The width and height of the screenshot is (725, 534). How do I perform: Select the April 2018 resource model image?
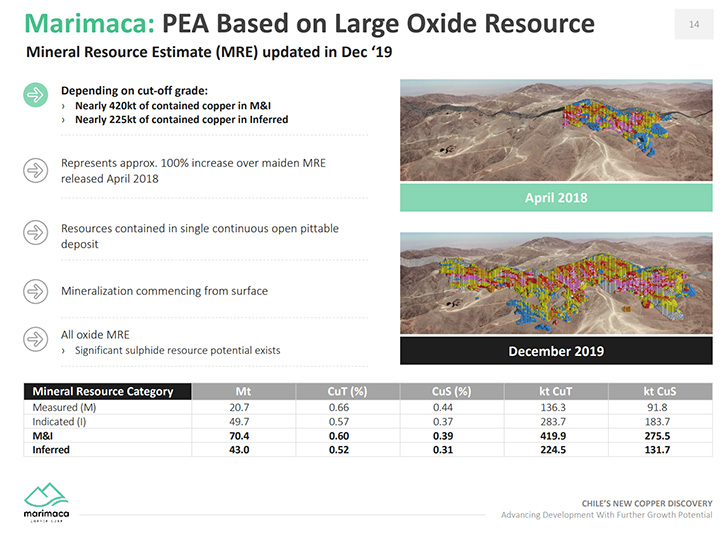(x=556, y=130)
